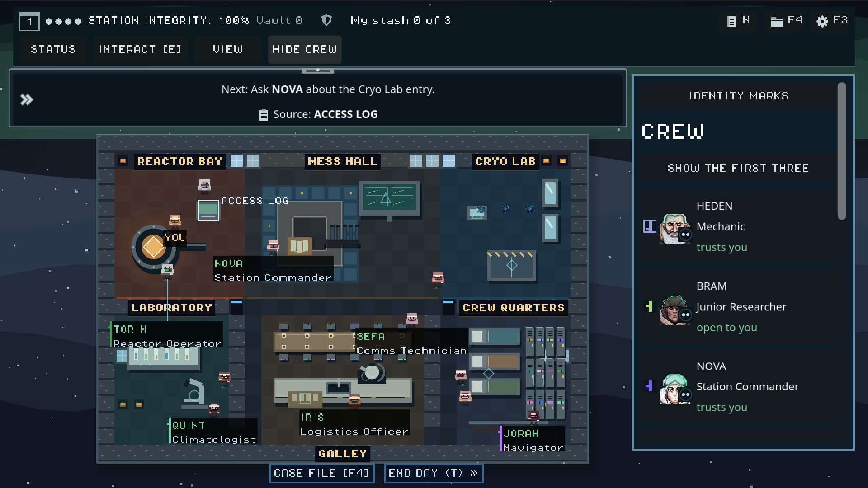Click SEFA Comms Technician label
Screen dimensions: 868x488
click(411, 343)
